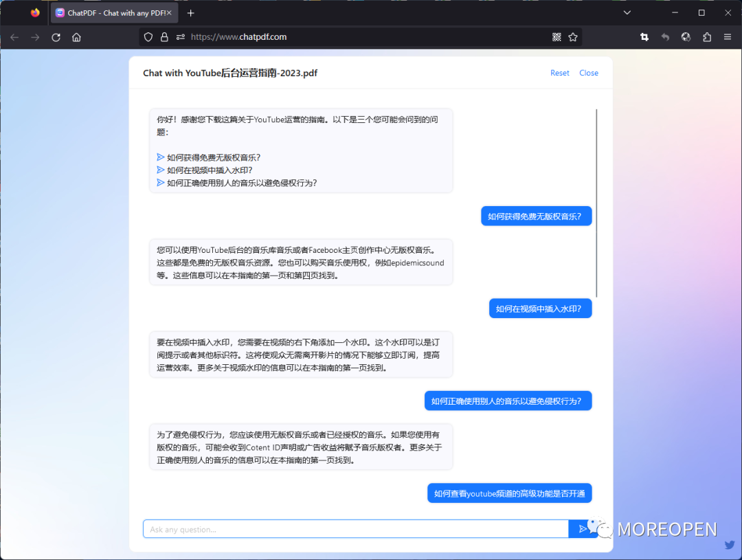Go back to previous page
Image resolution: width=742 pixels, height=560 pixels.
click(14, 37)
